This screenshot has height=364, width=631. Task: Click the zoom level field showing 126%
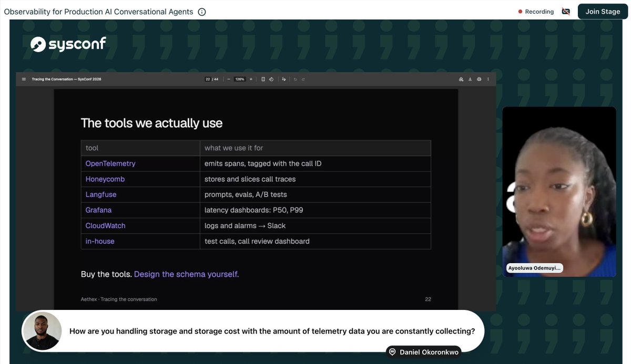(x=240, y=79)
